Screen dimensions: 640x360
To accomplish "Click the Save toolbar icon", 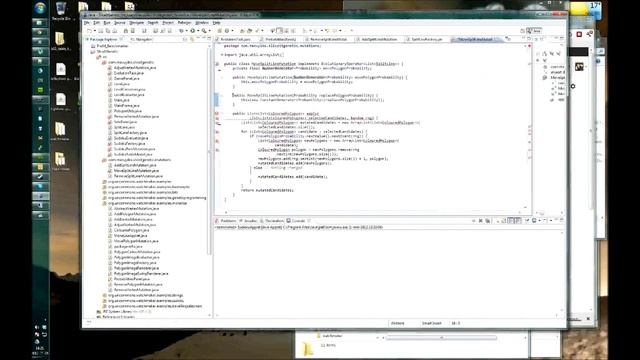I will click(101, 31).
